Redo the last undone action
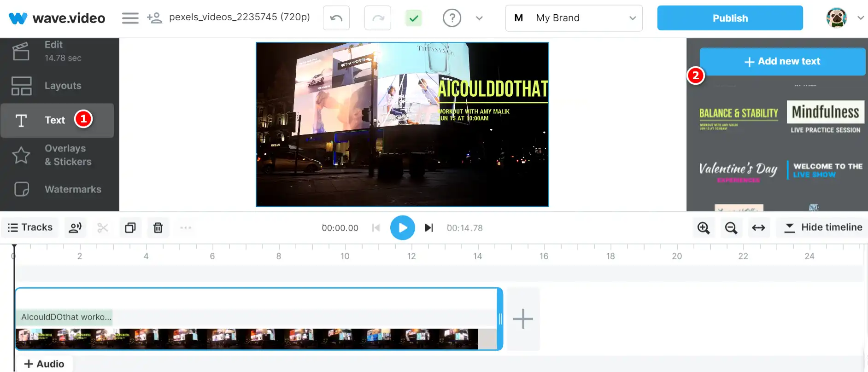The height and width of the screenshot is (372, 868). pos(378,18)
